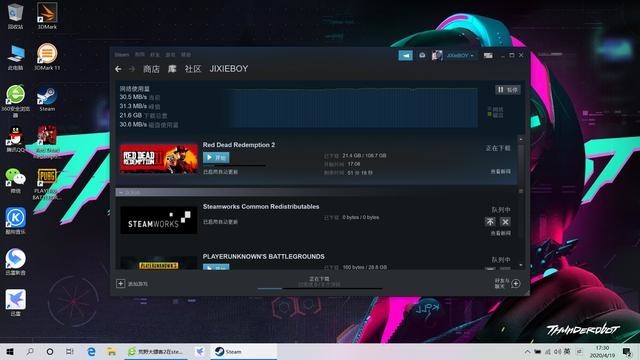This screenshot has height=360, width=640.
Task: Click the add game label at bottom left
Action: 138,284
